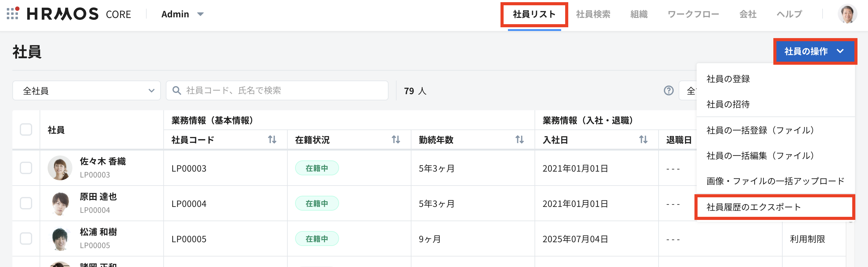Sort by 勤続年数 column
This screenshot has height=267, width=868.
pyautogui.click(x=519, y=139)
